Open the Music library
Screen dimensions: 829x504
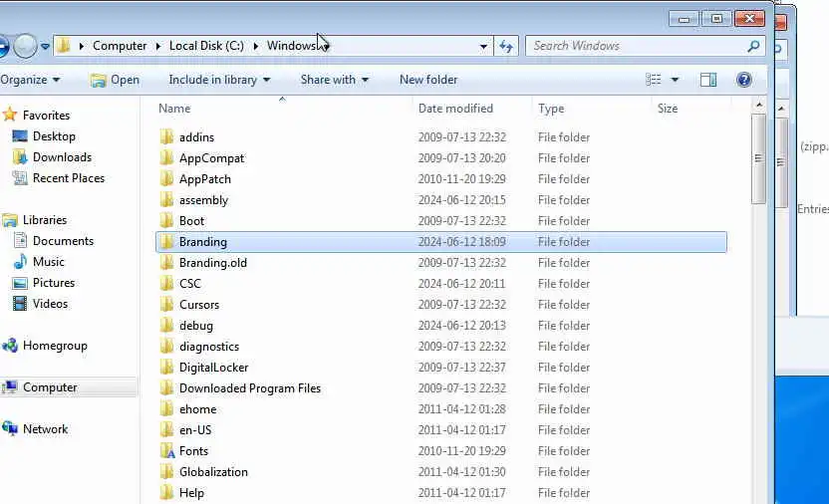pyautogui.click(x=48, y=262)
